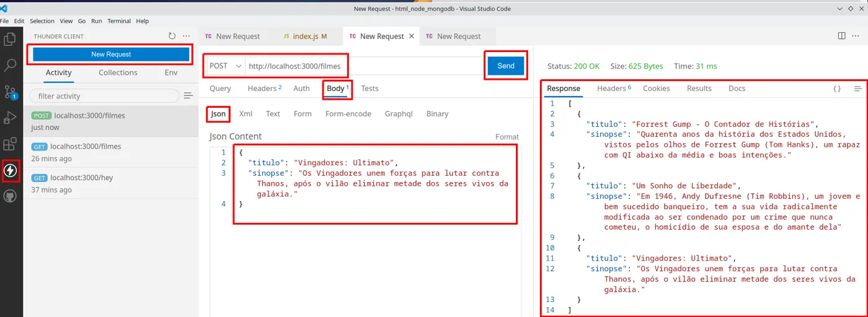Open the Explorer icon in activity bar

click(x=10, y=39)
